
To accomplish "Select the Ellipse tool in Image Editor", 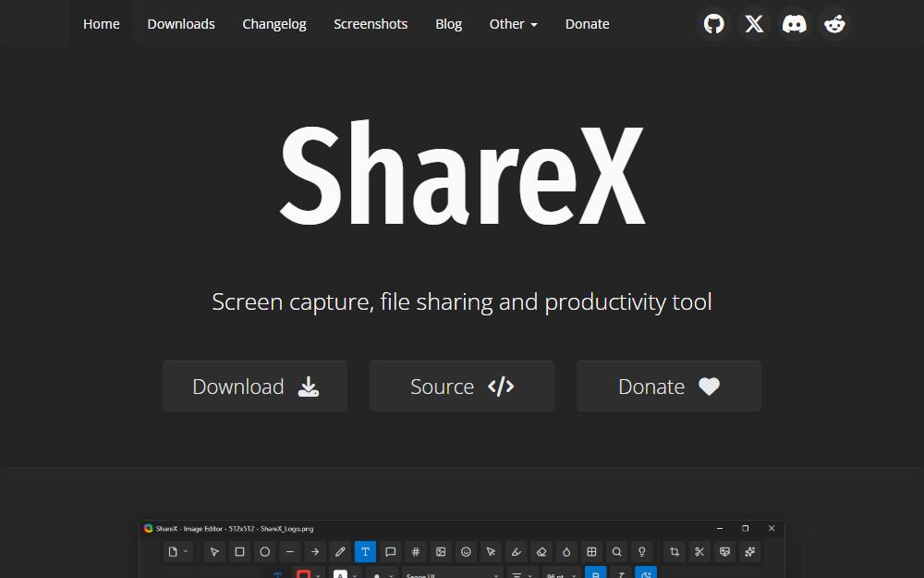I will [264, 552].
